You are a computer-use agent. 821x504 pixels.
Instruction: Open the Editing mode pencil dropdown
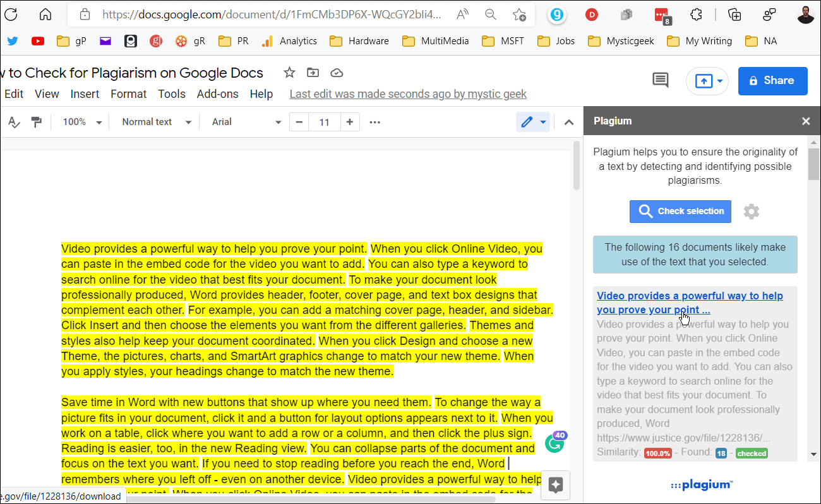(x=533, y=122)
